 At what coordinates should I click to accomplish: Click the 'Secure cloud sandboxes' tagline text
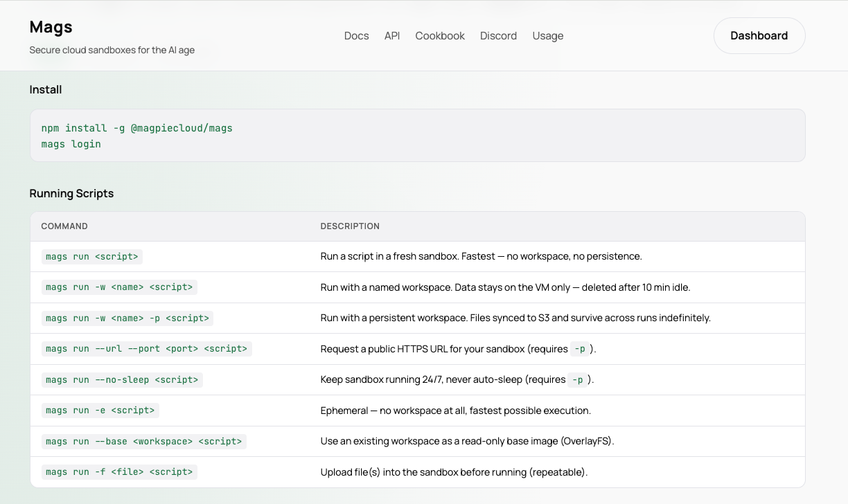[x=112, y=50]
